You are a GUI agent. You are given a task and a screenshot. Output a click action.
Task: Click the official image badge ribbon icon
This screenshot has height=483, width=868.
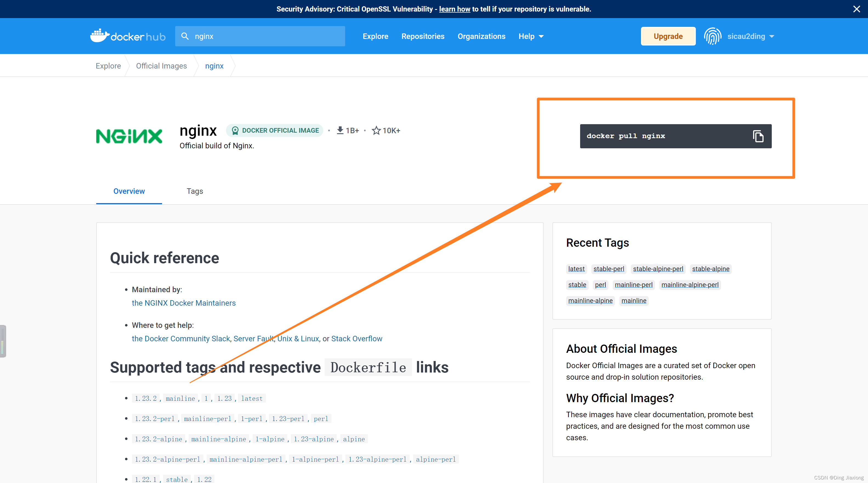click(235, 130)
